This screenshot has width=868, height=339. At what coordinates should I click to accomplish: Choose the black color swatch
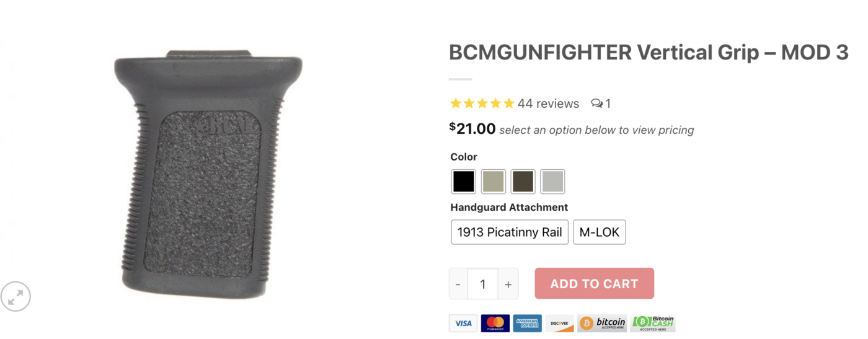(x=463, y=182)
